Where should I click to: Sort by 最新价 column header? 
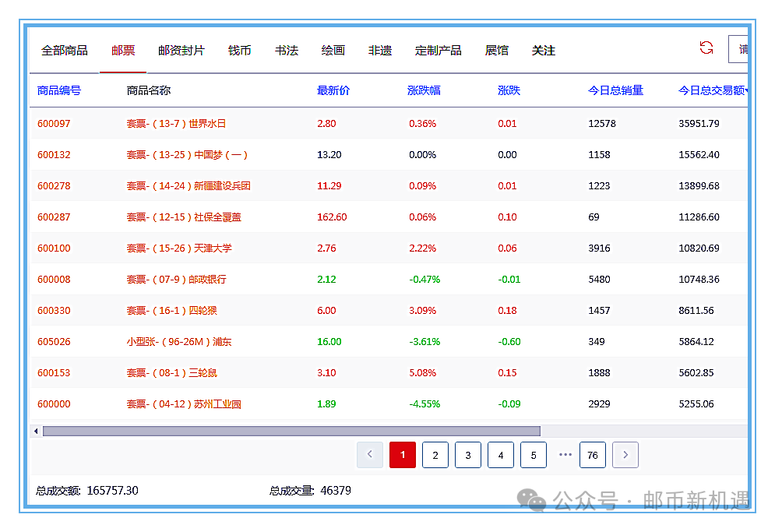click(x=333, y=90)
